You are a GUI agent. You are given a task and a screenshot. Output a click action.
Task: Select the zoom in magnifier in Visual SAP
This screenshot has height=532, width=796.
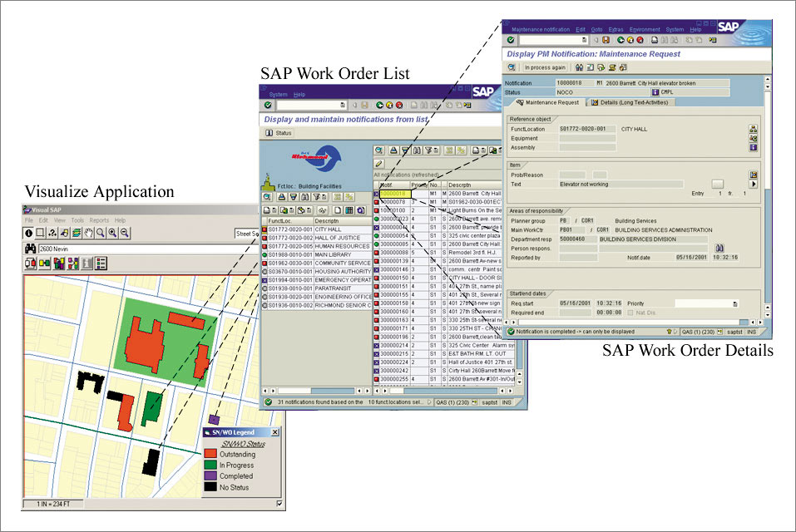point(112,233)
